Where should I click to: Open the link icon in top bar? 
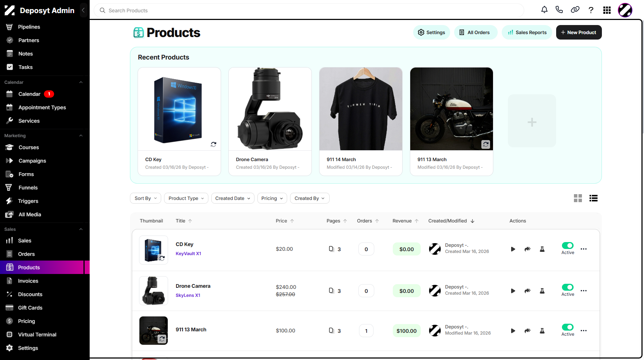tap(575, 10)
